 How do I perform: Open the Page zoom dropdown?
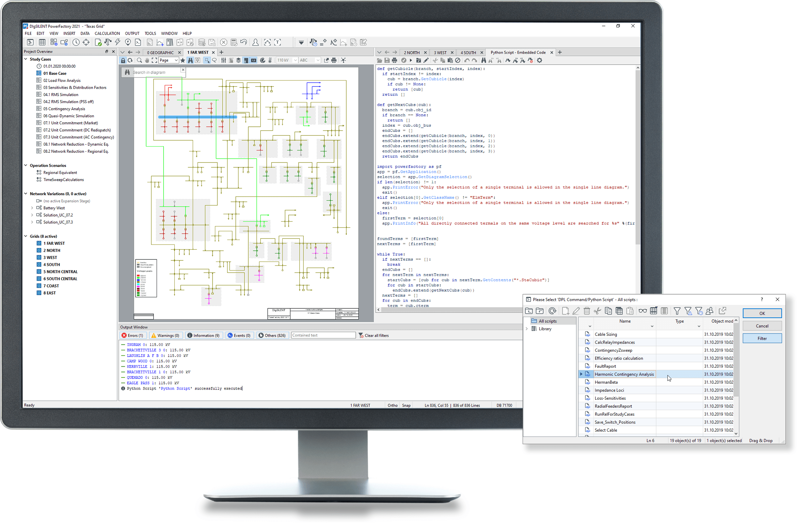(x=168, y=60)
